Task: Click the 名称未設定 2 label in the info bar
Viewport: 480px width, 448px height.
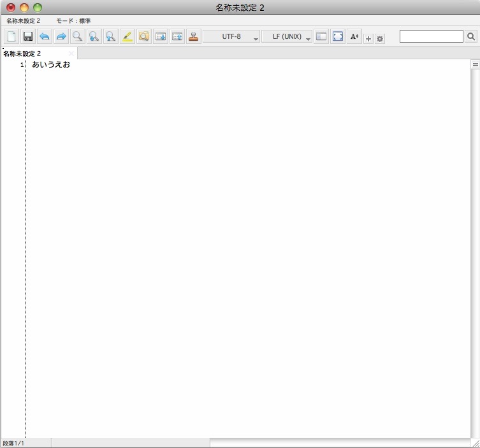Action: [23, 21]
